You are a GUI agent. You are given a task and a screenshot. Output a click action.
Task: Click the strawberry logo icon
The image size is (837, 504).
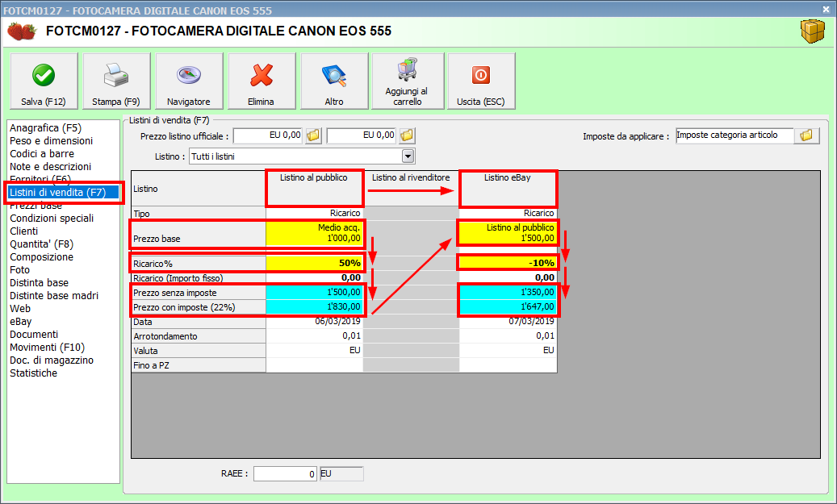pyautogui.click(x=21, y=31)
